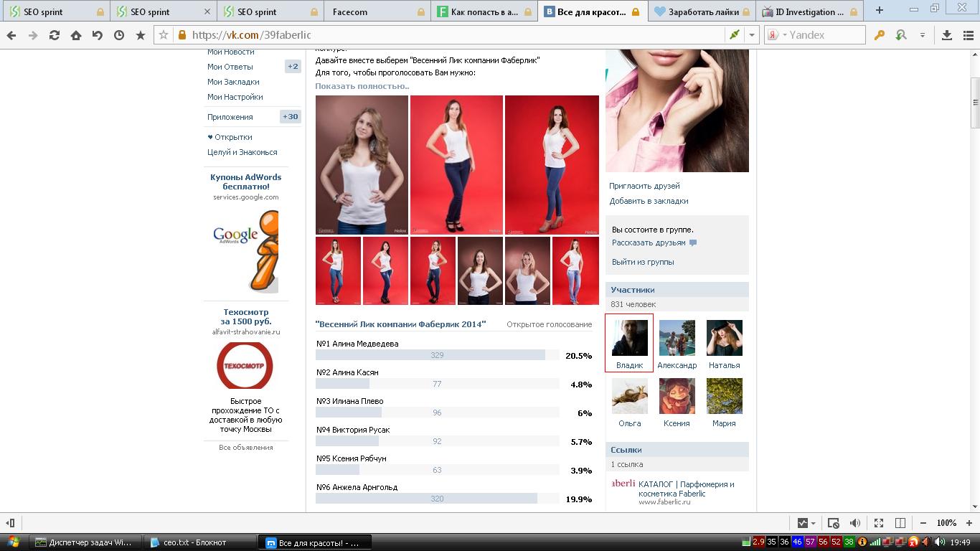
Task: Open Приложения in VK sidebar
Action: click(x=230, y=117)
